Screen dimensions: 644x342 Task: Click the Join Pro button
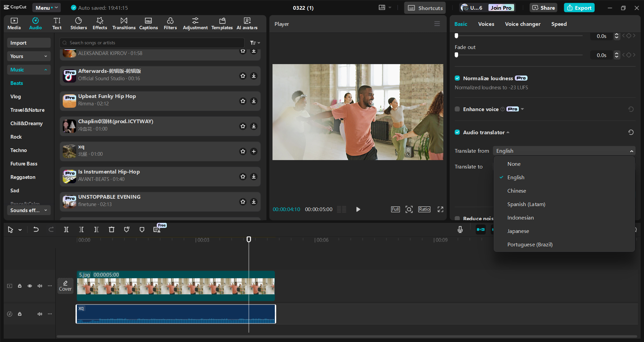[501, 8]
